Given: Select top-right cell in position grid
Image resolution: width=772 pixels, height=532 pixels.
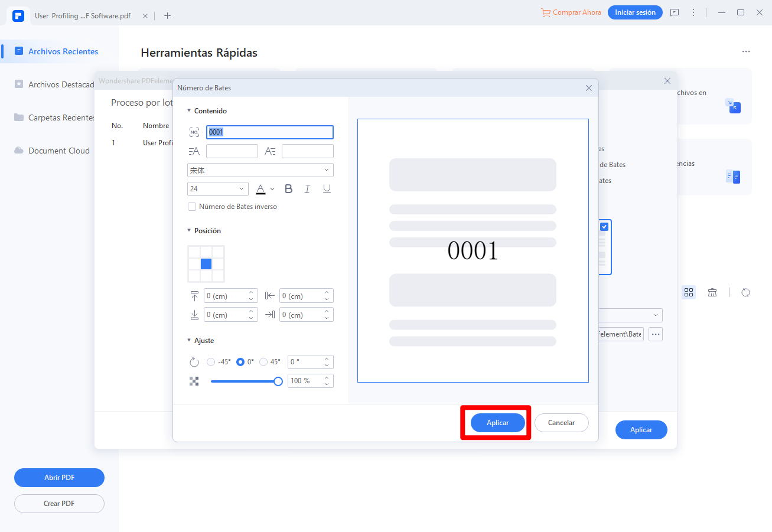Looking at the screenshot, I should [x=218, y=252].
